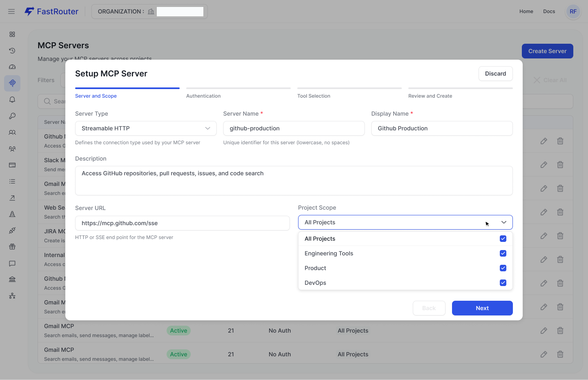Open the Organization selector
The height and width of the screenshot is (380, 588).
click(149, 11)
